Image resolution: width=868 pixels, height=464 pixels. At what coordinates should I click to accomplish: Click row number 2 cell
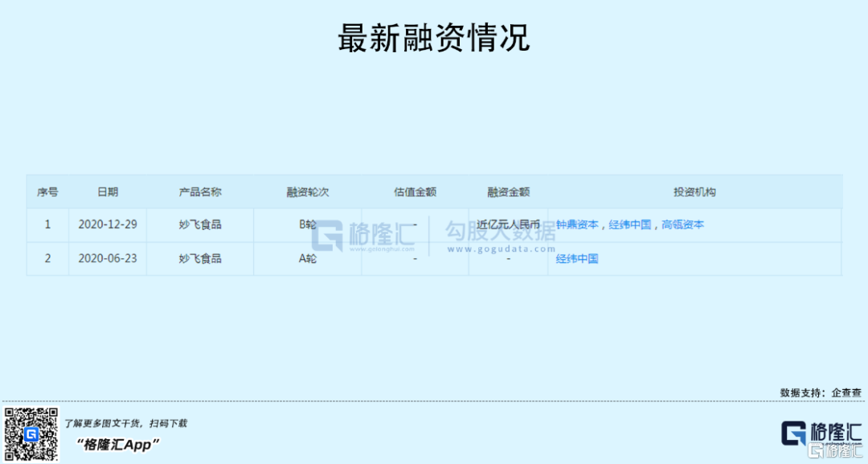point(47,259)
